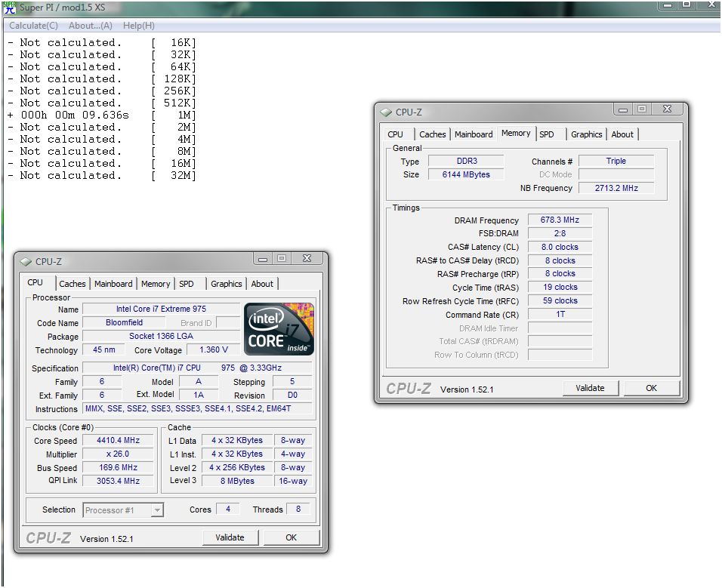The image size is (722, 588).
Task: Switch to the Graphics tab in the Memory window
Action: pos(586,134)
